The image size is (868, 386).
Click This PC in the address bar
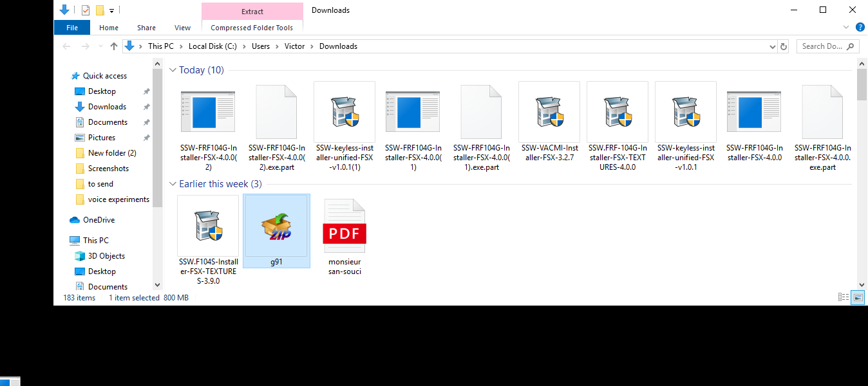click(160, 46)
